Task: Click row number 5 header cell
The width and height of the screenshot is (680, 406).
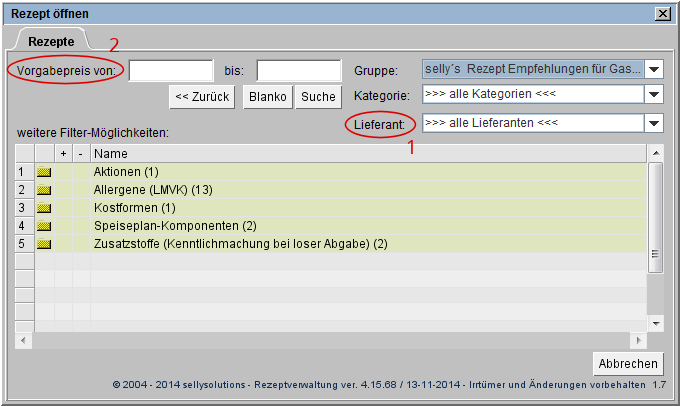Action: click(25, 244)
